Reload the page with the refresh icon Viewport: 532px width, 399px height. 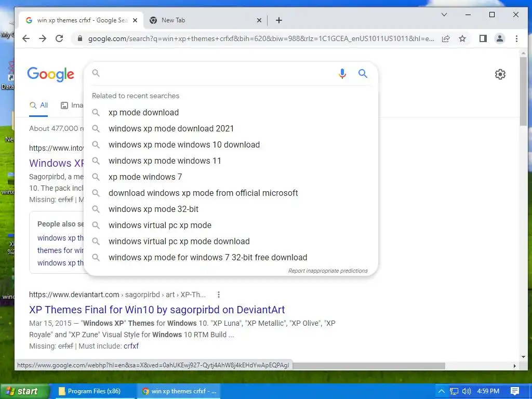tap(59, 38)
